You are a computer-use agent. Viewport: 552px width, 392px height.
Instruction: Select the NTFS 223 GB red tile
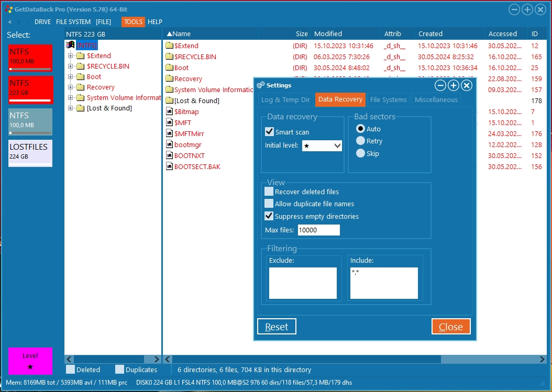[x=30, y=90]
